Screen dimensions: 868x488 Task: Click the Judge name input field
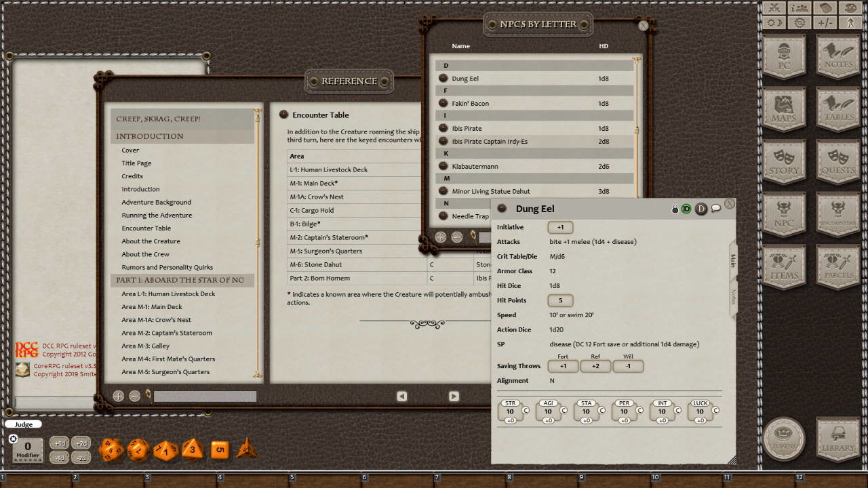[x=24, y=424]
